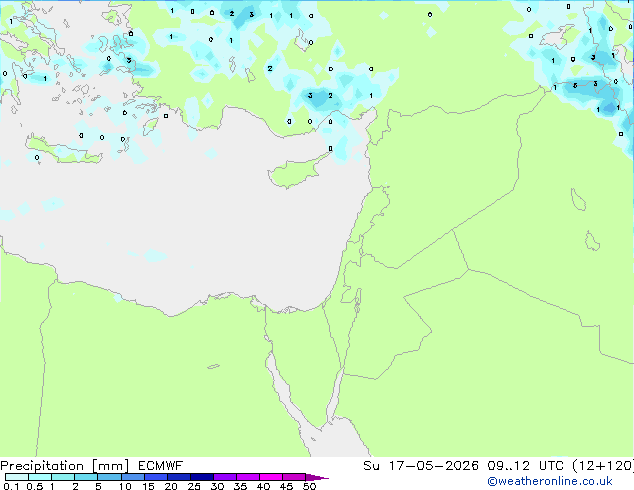Pick the 40–45 mm magenta legend swatch
This screenshot has height=490, width=634.
[x=271, y=477]
